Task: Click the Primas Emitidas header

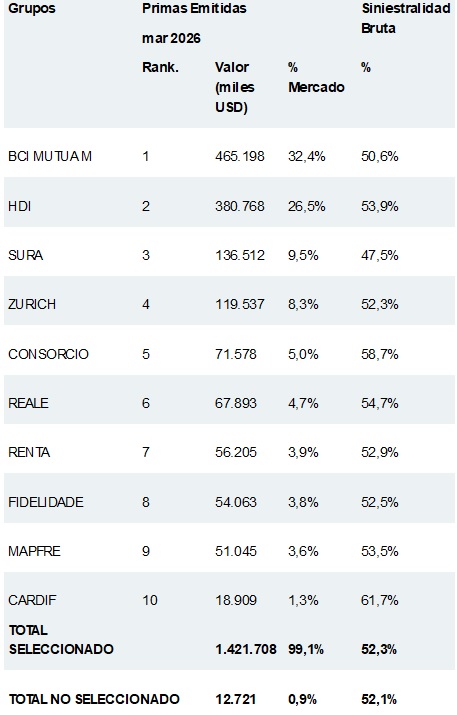Action: (x=194, y=8)
